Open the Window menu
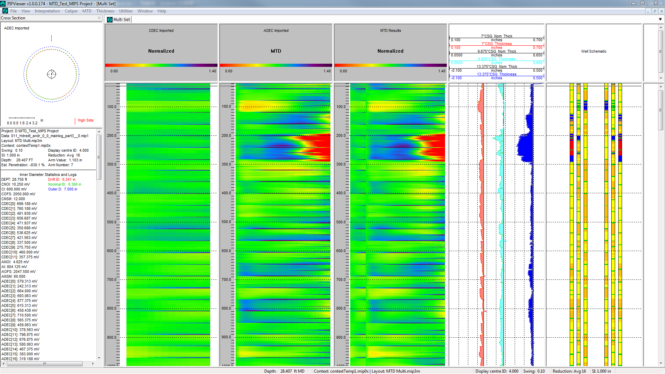The image size is (665, 374). point(145,11)
